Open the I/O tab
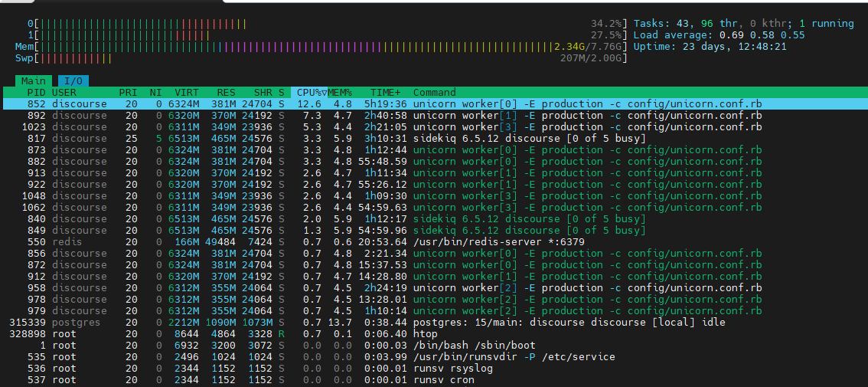 click(x=73, y=81)
